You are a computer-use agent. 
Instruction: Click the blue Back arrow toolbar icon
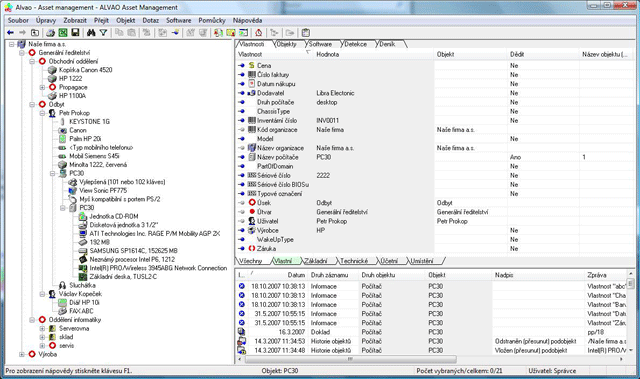pyautogui.click(x=10, y=33)
